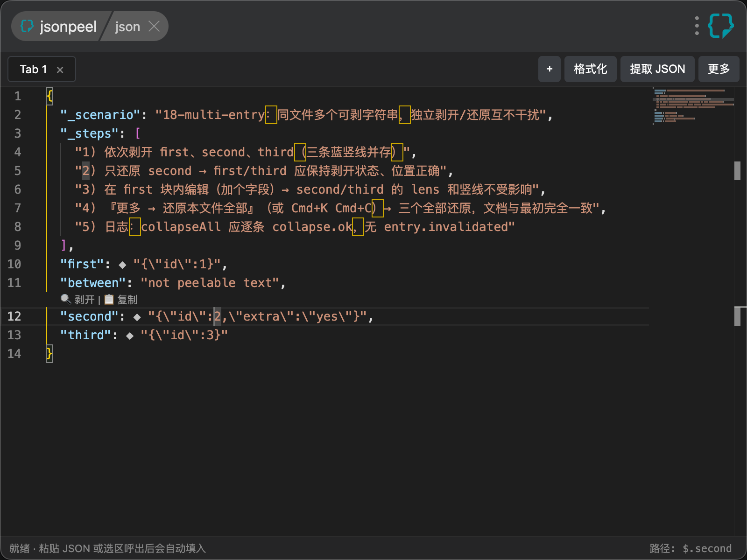The image size is (747, 560).
Task: Close the json title pill with X
Action: coord(154,26)
